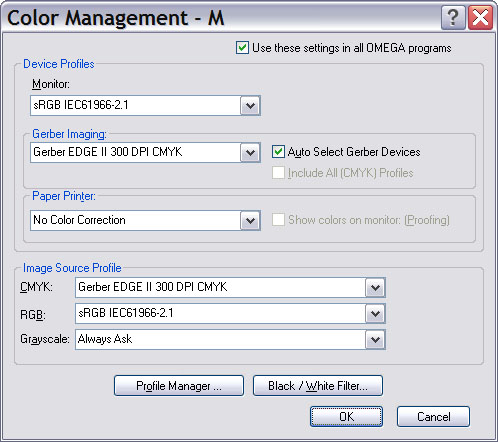Click the Cancel button
498x442 pixels.
pyautogui.click(x=433, y=416)
